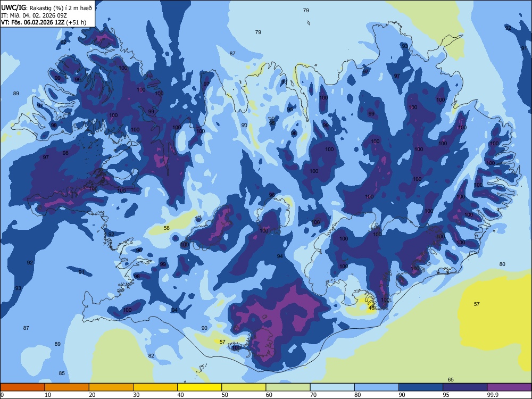The image size is (532, 399).
Task: Select the bright yellow 40–50 legend swatch
Action: [x=199, y=387]
